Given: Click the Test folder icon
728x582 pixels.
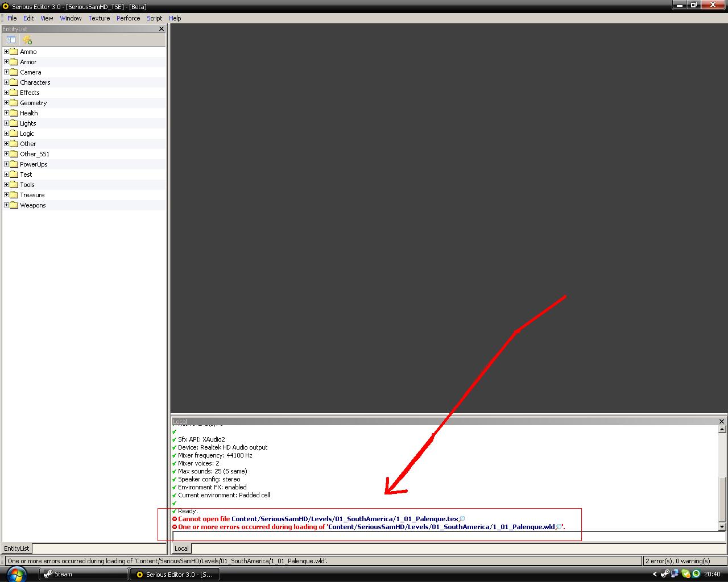Looking at the screenshot, I should tap(14, 174).
